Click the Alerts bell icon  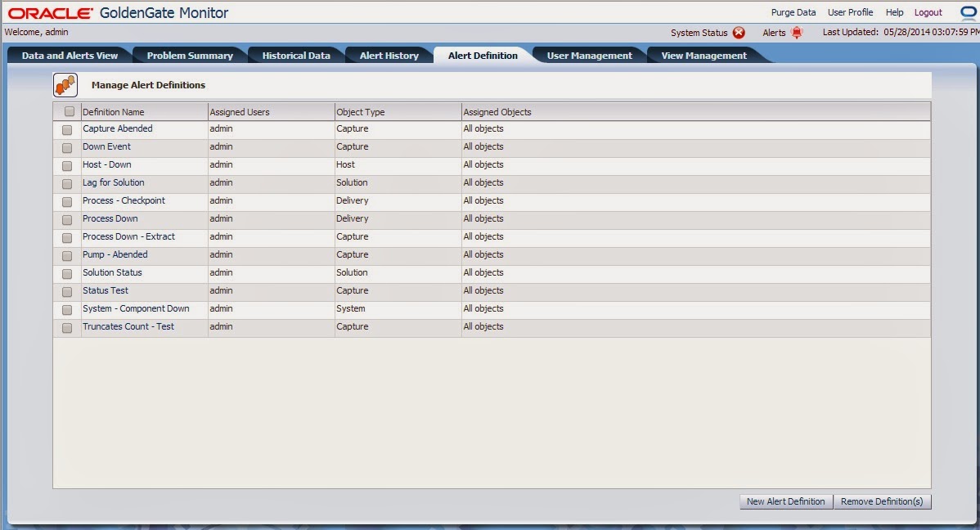coord(796,33)
